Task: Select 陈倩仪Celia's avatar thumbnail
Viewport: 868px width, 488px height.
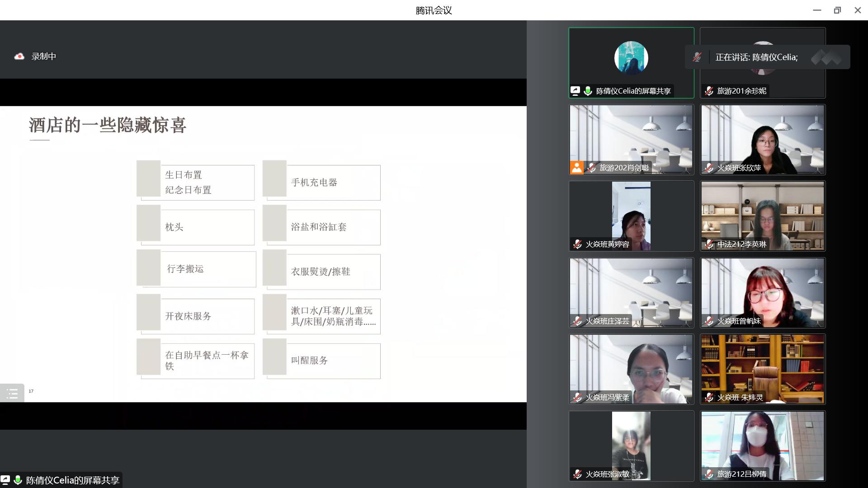Action: click(x=631, y=58)
